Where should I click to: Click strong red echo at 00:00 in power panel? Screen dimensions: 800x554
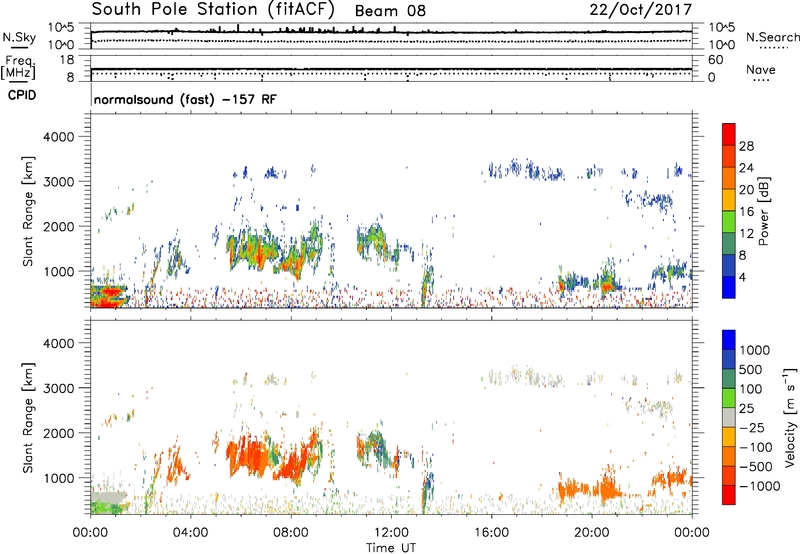pos(108,296)
